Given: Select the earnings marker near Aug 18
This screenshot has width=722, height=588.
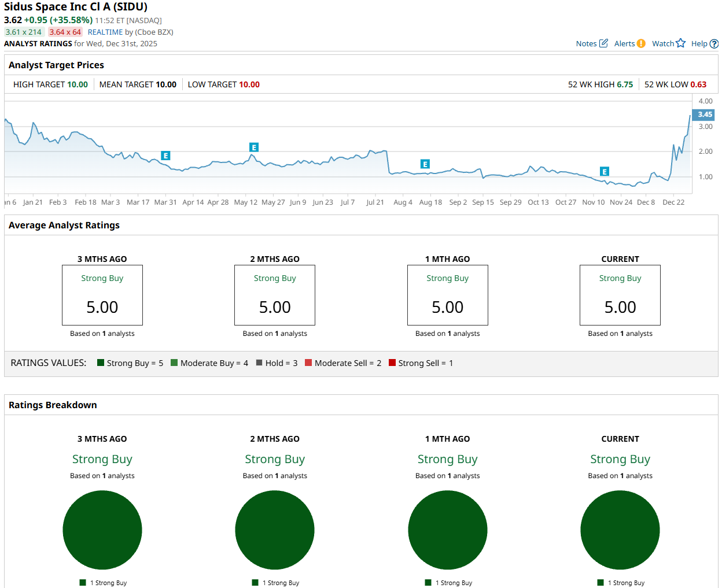Looking at the screenshot, I should 425,164.
